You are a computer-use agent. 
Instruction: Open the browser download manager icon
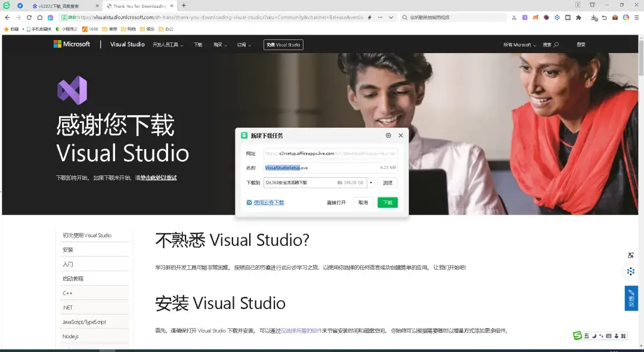tap(594, 17)
